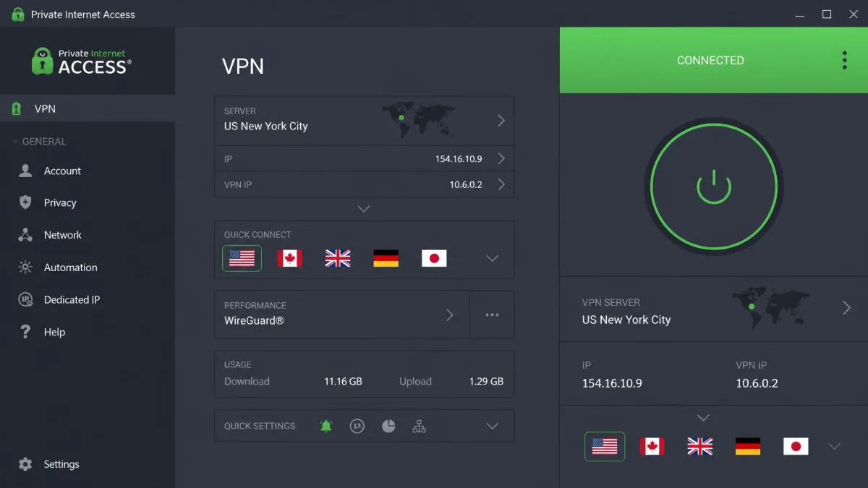This screenshot has height=488, width=868.
Task: Click the world map in VPN SERVER panel
Action: [x=771, y=307]
